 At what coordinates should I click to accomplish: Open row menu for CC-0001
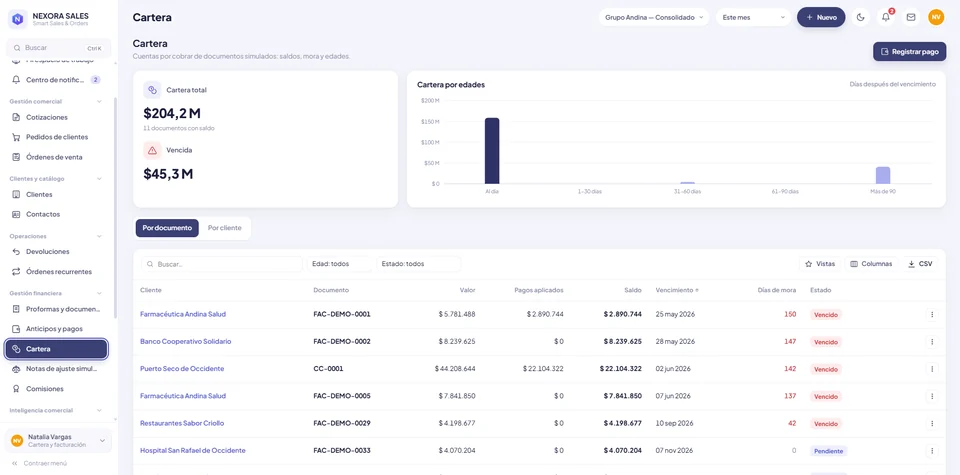[932, 369]
